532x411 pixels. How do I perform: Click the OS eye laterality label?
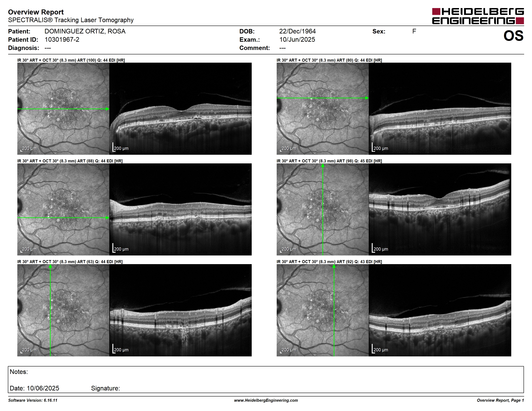coord(513,36)
